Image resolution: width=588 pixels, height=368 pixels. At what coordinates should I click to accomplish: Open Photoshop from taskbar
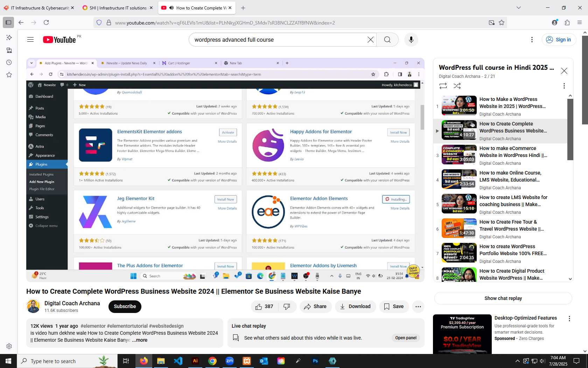(315, 361)
